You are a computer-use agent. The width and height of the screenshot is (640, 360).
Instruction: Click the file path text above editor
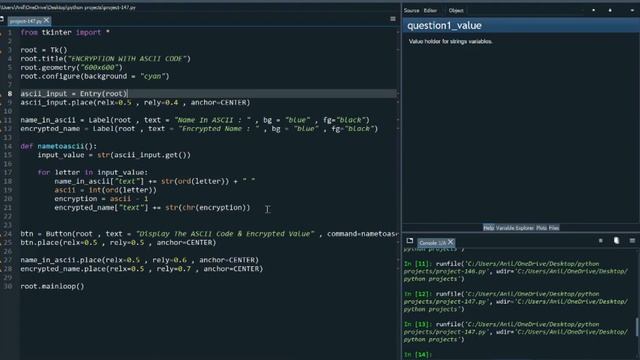point(68,7)
